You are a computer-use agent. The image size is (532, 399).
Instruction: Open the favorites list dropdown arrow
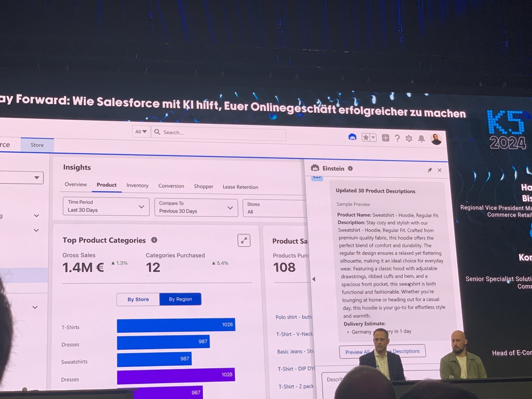(373, 138)
